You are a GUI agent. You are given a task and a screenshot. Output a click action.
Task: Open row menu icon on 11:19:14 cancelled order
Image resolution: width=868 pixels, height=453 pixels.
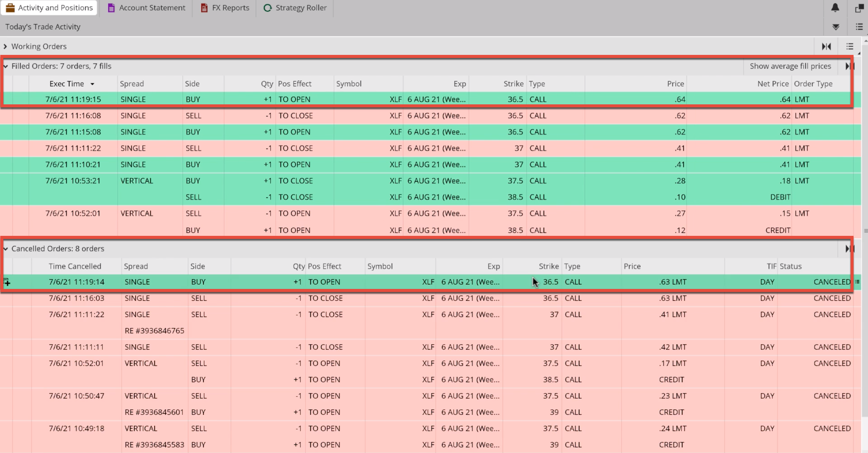point(857,282)
